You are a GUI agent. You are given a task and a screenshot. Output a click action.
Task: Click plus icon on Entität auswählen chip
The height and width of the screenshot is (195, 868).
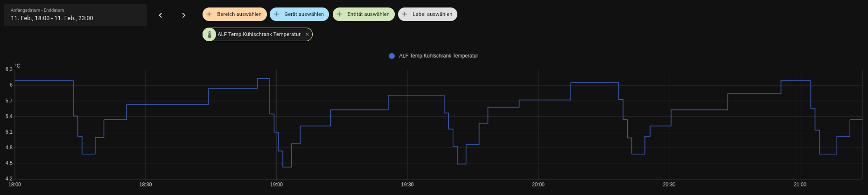point(339,14)
